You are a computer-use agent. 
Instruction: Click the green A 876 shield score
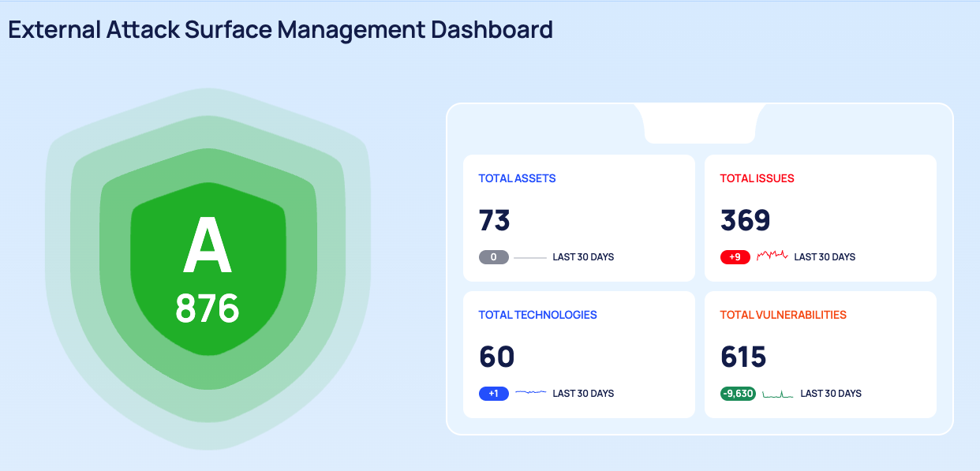click(208, 269)
